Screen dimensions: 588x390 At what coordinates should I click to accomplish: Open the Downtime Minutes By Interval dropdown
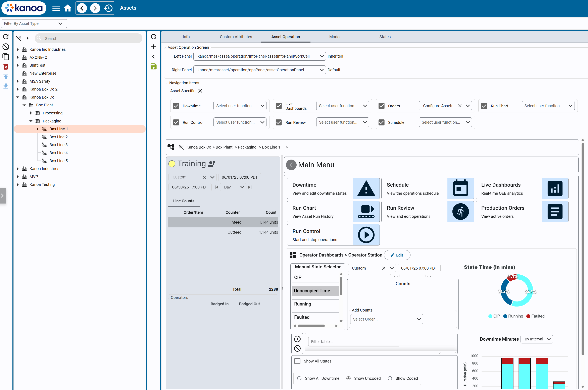(537, 339)
